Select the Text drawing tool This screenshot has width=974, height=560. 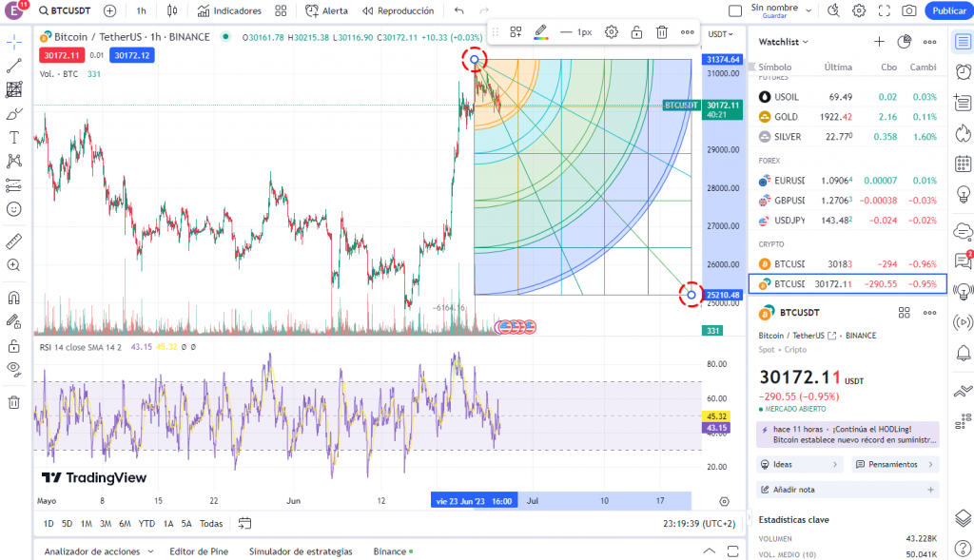tap(14, 135)
